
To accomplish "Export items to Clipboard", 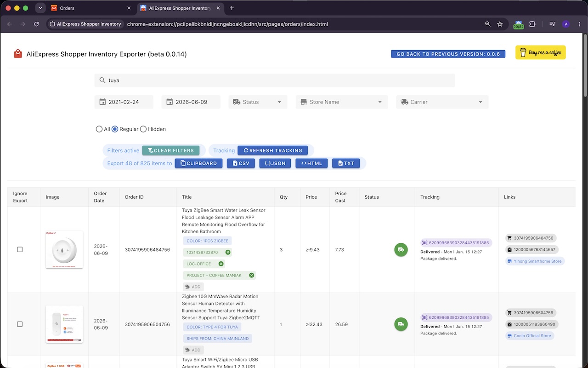I will [x=199, y=163].
